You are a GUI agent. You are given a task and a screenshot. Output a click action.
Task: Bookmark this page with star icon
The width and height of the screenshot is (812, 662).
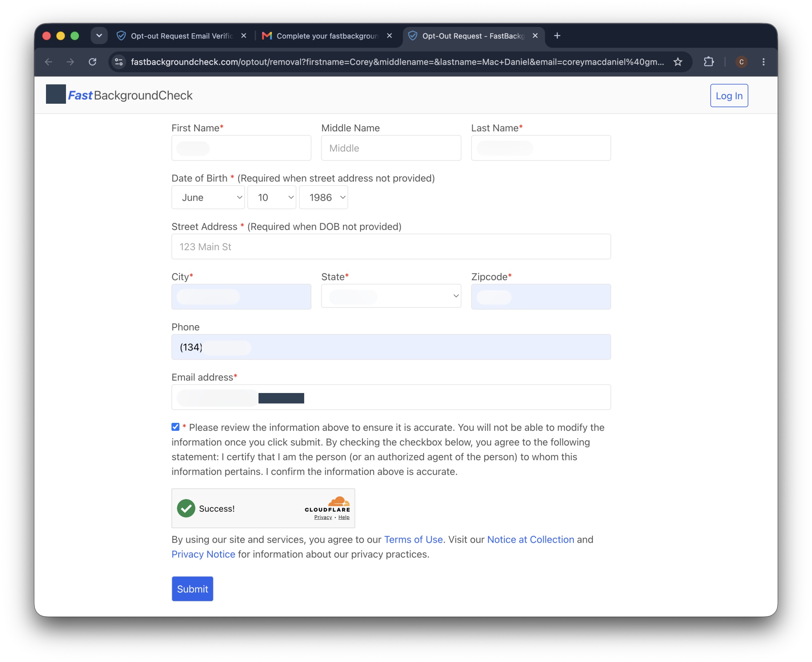tap(678, 62)
